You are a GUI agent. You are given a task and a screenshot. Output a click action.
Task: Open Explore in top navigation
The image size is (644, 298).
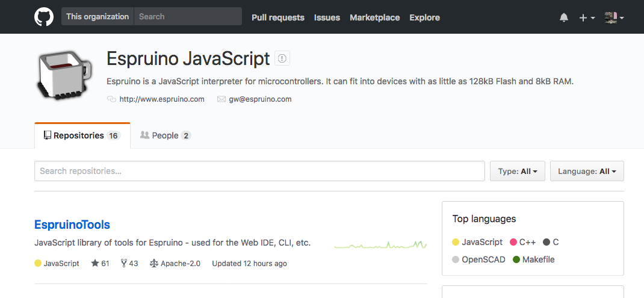pos(425,17)
